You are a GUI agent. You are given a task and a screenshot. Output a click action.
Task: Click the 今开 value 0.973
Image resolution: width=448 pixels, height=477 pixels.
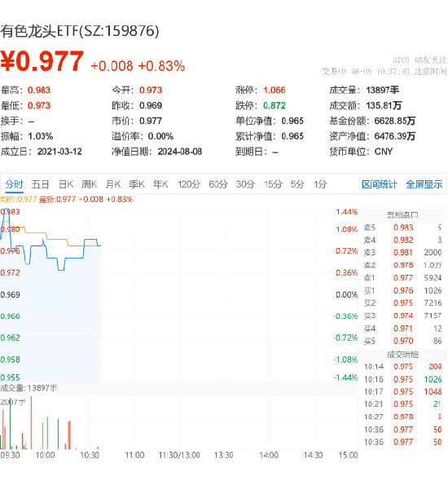(x=151, y=91)
